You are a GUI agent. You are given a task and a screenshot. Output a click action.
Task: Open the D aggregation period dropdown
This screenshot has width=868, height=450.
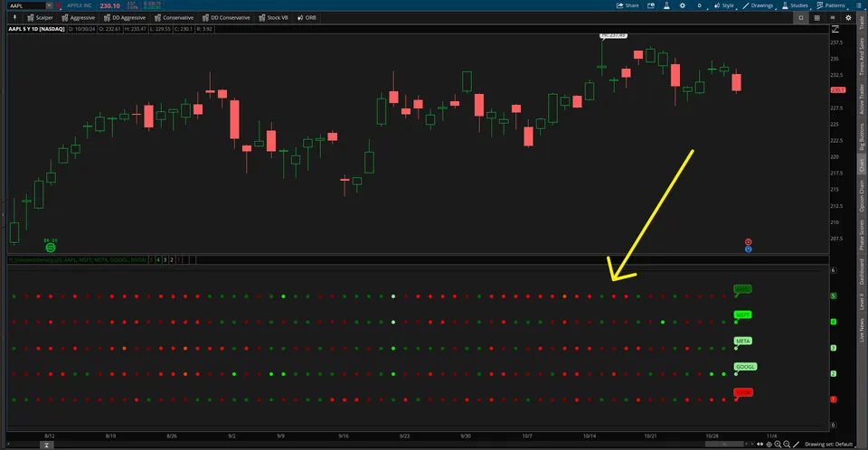(x=700, y=5)
